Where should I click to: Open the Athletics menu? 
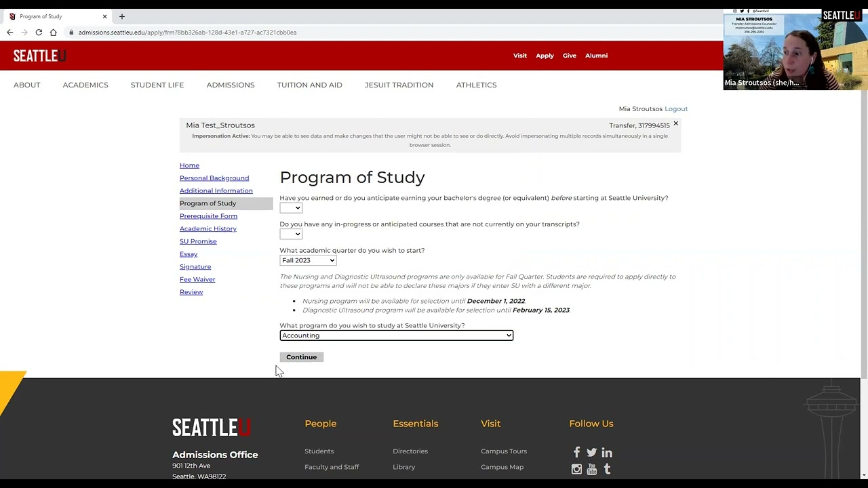coord(477,85)
